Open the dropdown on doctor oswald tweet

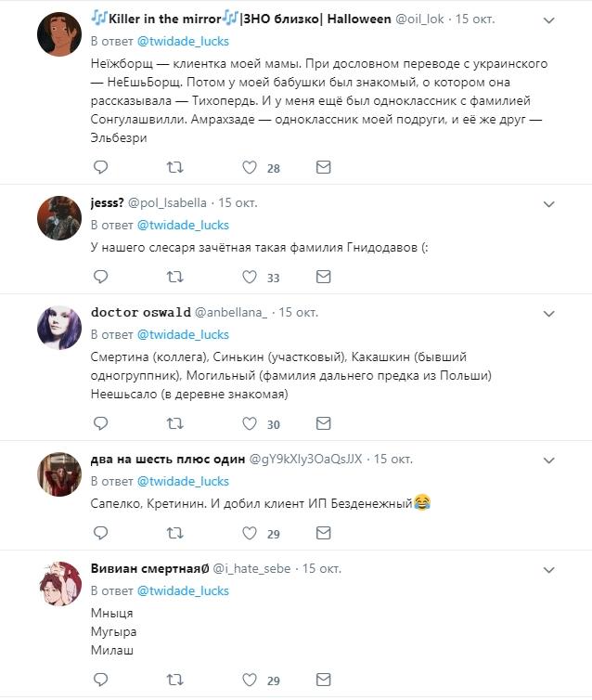(x=548, y=312)
